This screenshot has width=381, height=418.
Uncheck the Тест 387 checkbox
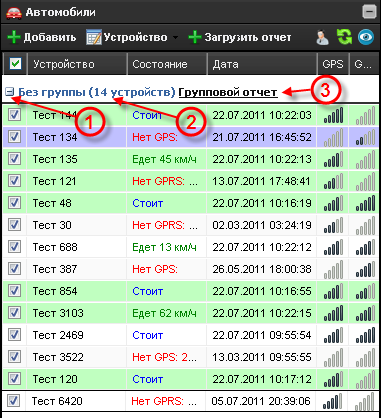[x=14, y=269]
